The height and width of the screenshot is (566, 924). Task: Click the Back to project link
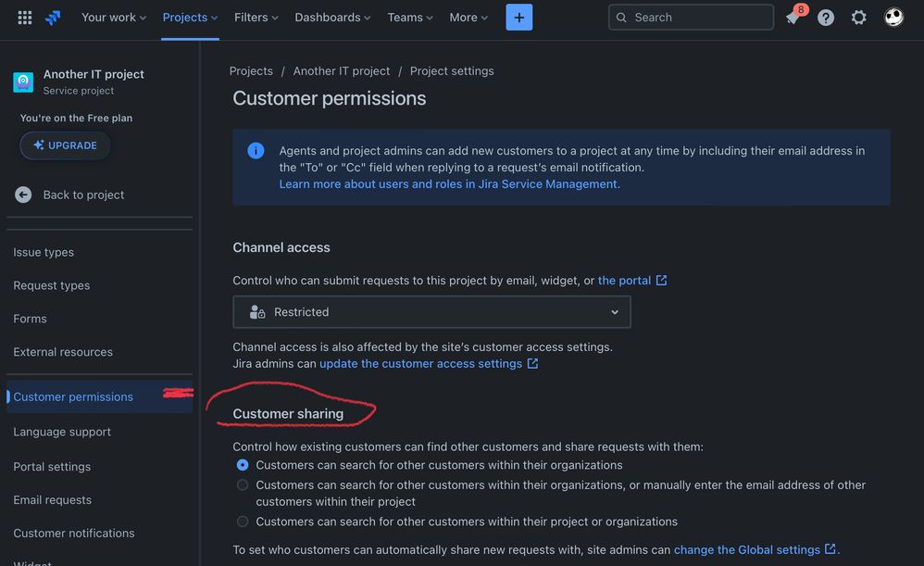[83, 195]
